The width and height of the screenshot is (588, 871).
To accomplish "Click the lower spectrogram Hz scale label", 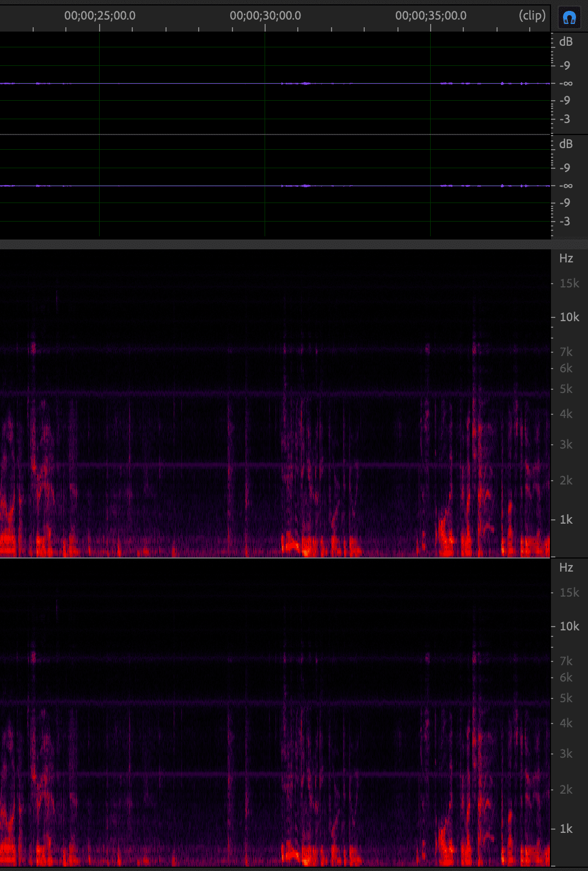I will pyautogui.click(x=566, y=568).
